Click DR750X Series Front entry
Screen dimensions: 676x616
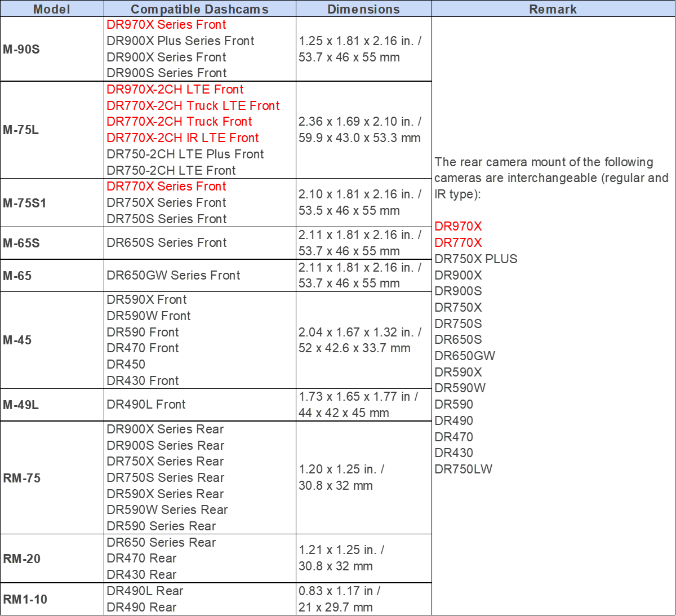coord(166,203)
